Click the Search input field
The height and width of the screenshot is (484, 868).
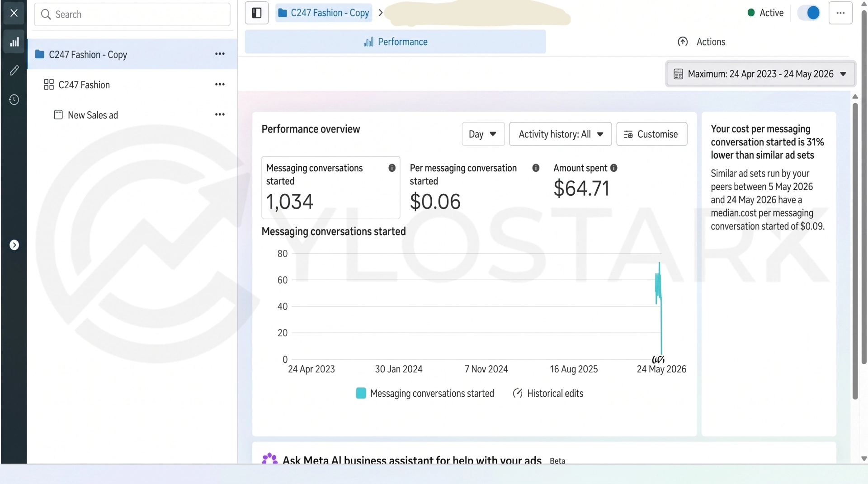132,14
